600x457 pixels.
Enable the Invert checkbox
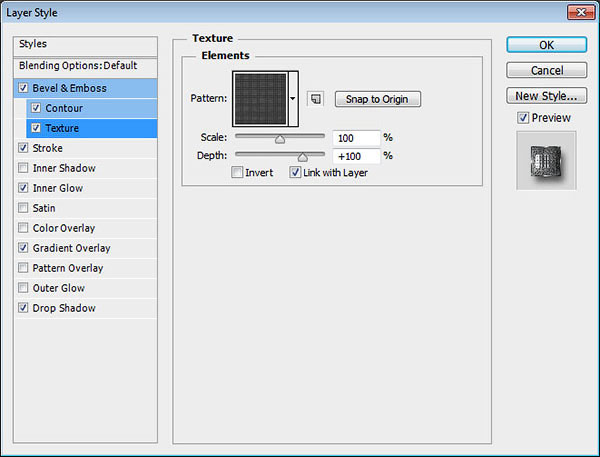(x=237, y=172)
